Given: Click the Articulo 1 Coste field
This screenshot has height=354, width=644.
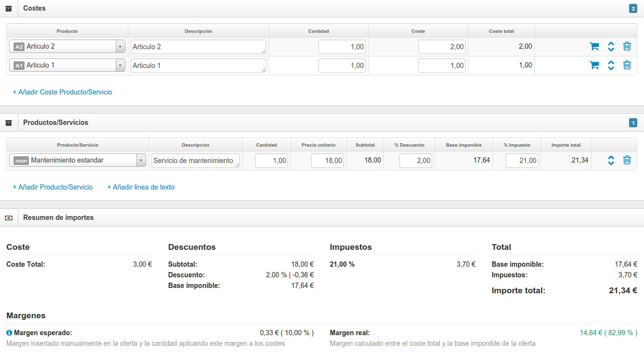Looking at the screenshot, I should (x=442, y=65).
